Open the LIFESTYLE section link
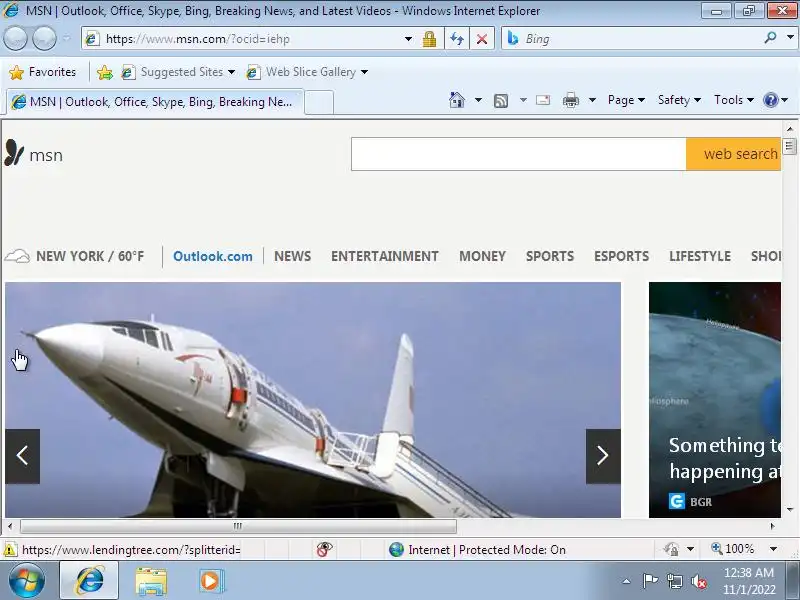The width and height of the screenshot is (800, 600). (700, 256)
